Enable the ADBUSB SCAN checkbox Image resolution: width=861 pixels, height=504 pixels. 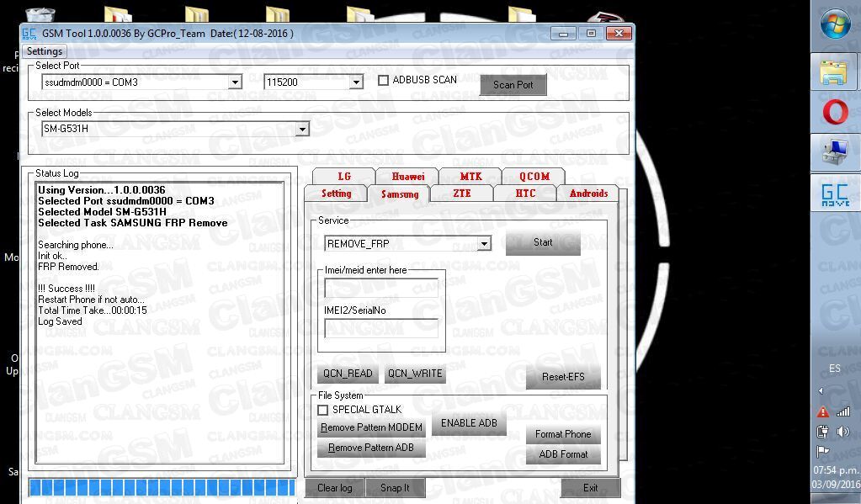point(383,80)
